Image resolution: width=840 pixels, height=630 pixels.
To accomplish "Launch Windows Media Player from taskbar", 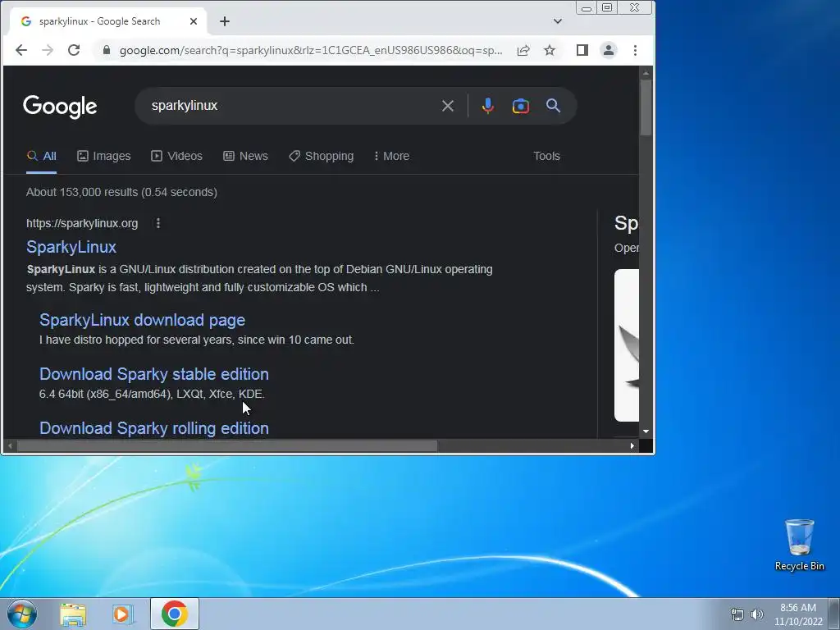I will pyautogui.click(x=123, y=614).
